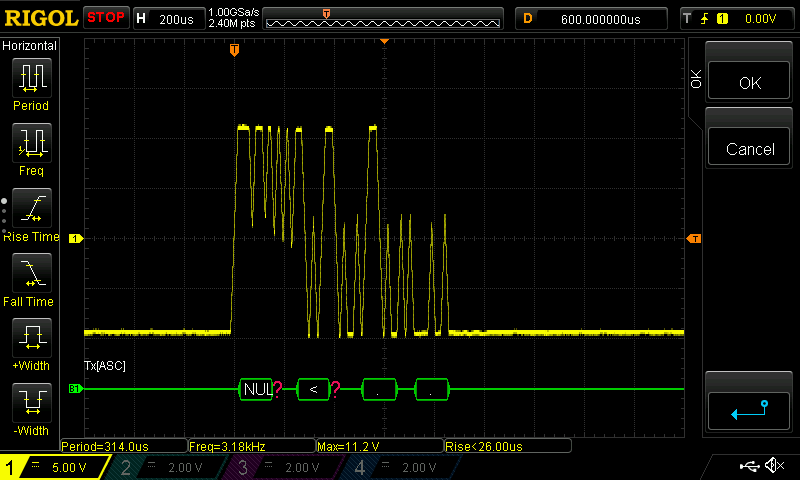Click the delay 600.000000us box
This screenshot has height=480, width=800.
pyautogui.click(x=591, y=19)
